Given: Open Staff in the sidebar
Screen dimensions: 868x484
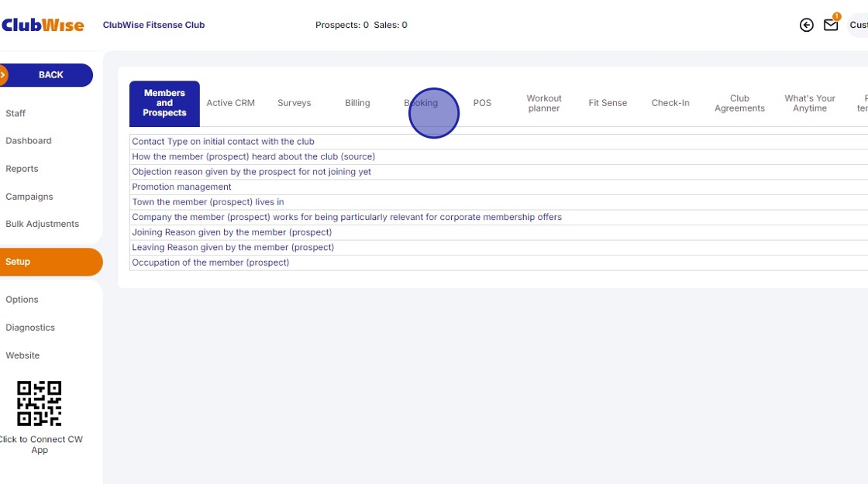Looking at the screenshot, I should pyautogui.click(x=15, y=113).
